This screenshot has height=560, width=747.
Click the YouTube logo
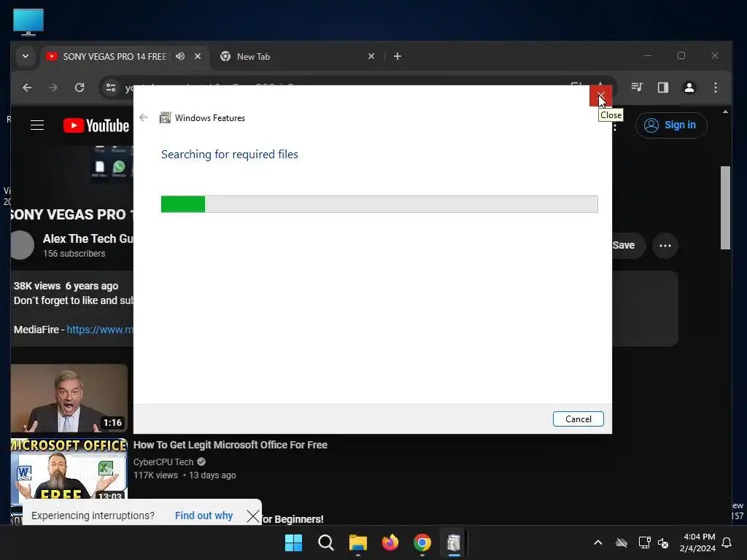96,125
